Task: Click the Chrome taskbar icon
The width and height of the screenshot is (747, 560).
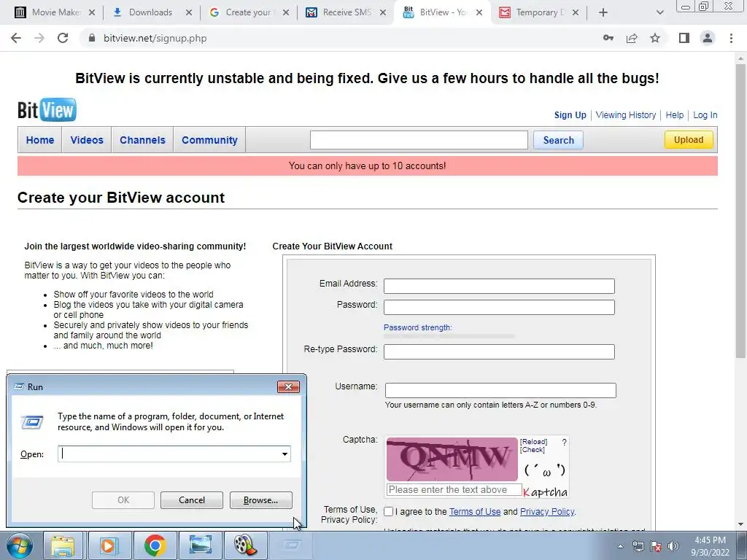Action: [x=155, y=545]
